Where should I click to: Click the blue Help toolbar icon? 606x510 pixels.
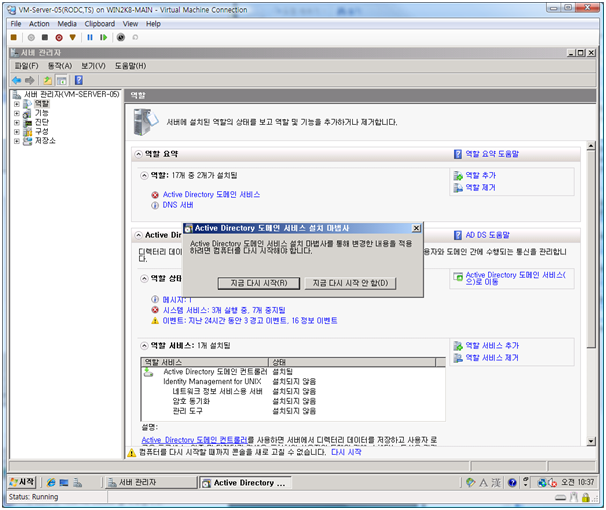click(79, 80)
